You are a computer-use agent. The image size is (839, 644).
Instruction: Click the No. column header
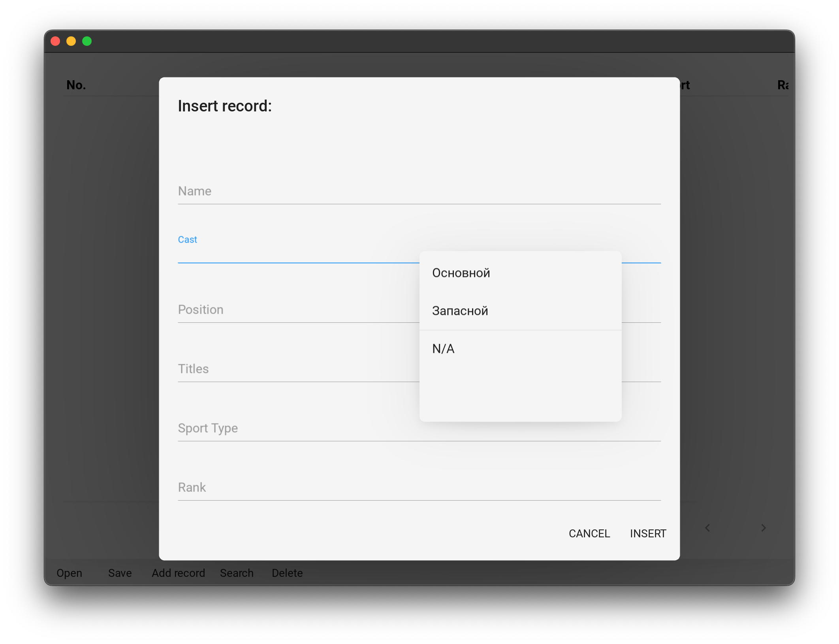pyautogui.click(x=76, y=85)
